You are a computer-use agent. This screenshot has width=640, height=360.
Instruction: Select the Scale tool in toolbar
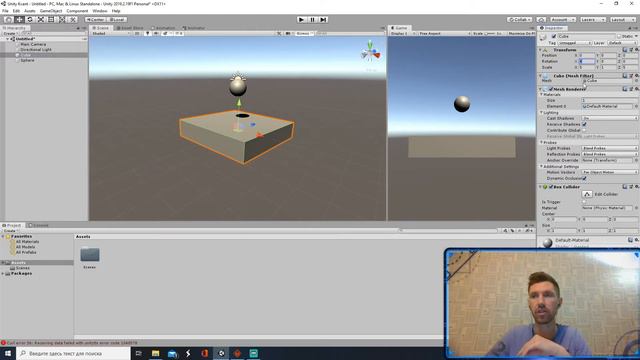pos(40,19)
